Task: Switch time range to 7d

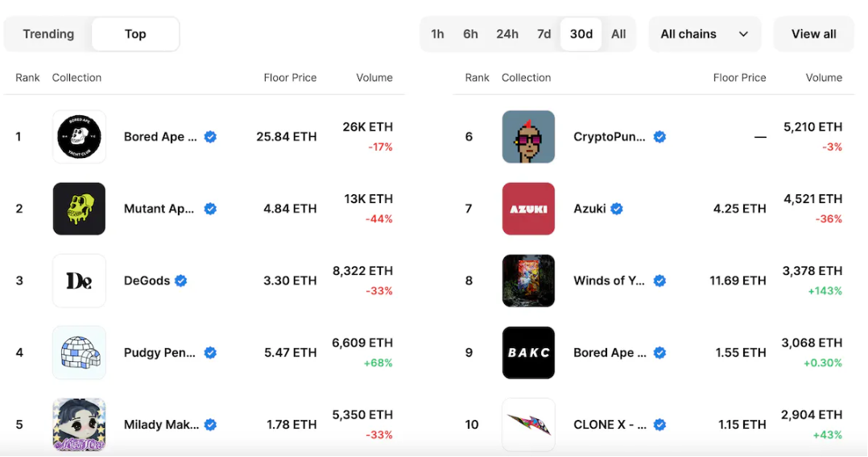Action: pyautogui.click(x=544, y=34)
